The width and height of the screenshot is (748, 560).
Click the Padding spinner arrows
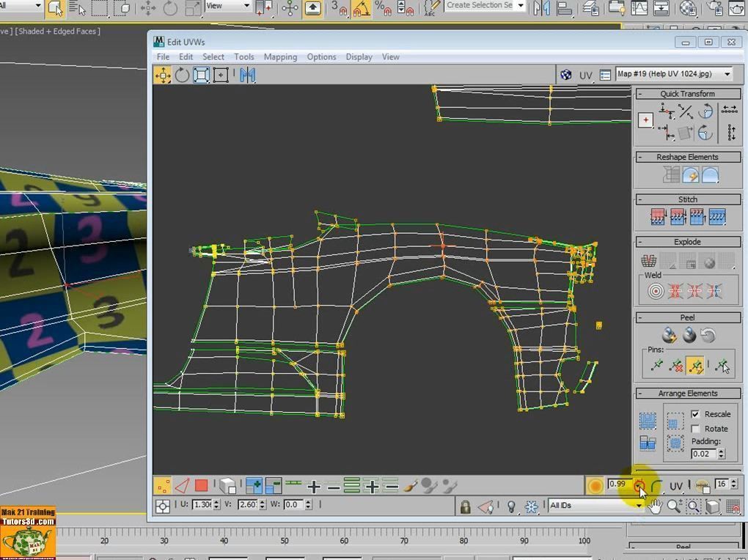pyautogui.click(x=722, y=454)
